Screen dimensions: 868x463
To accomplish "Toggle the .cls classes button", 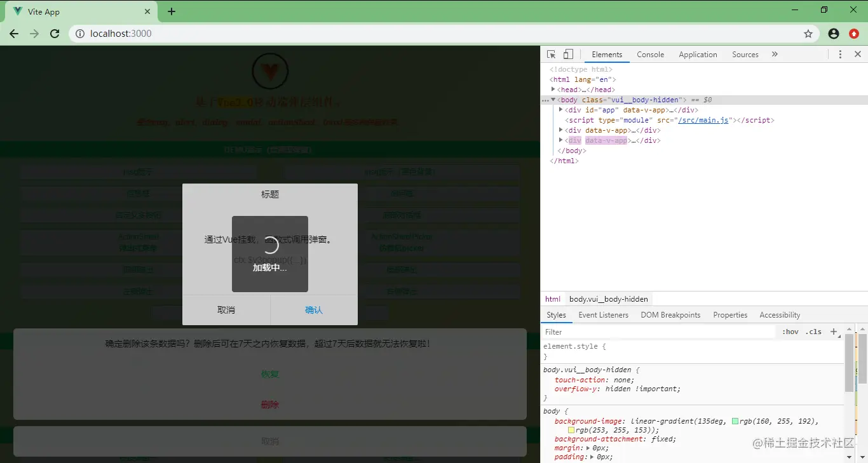I will (x=813, y=332).
